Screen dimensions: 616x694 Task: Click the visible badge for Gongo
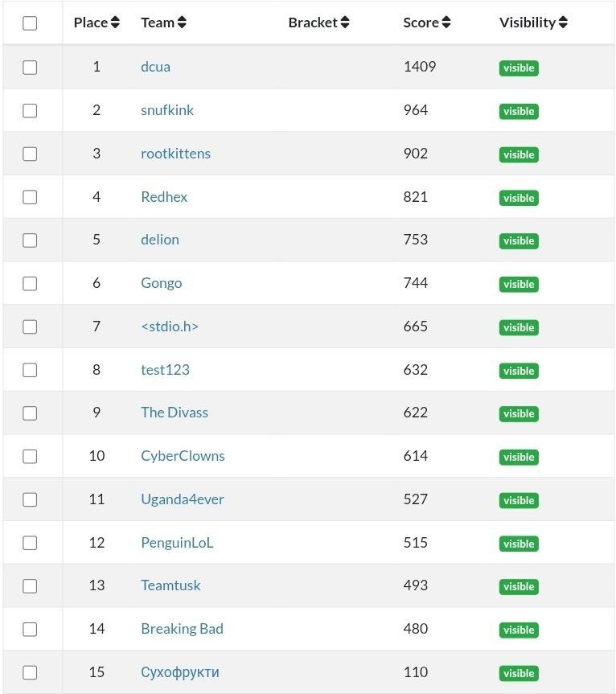tap(519, 284)
